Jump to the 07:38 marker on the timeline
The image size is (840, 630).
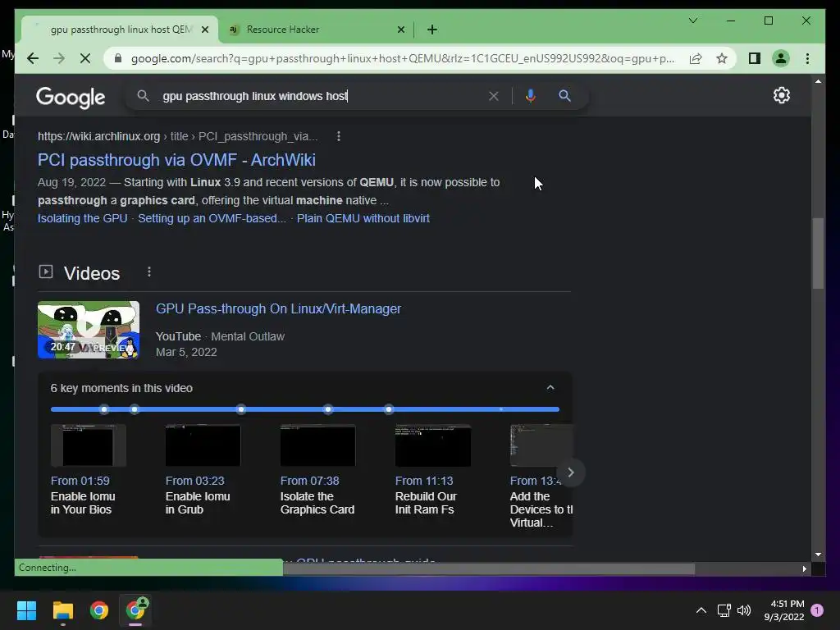241,409
